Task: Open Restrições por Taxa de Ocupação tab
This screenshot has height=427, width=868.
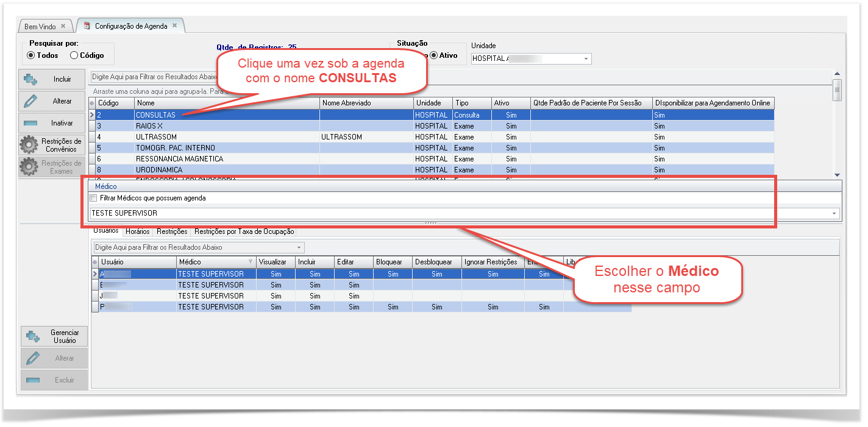Action: point(244,231)
